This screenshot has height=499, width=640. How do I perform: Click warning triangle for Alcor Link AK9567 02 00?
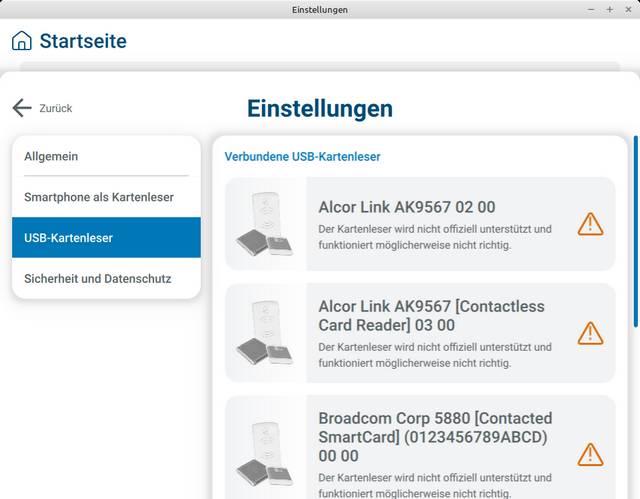[590, 224]
